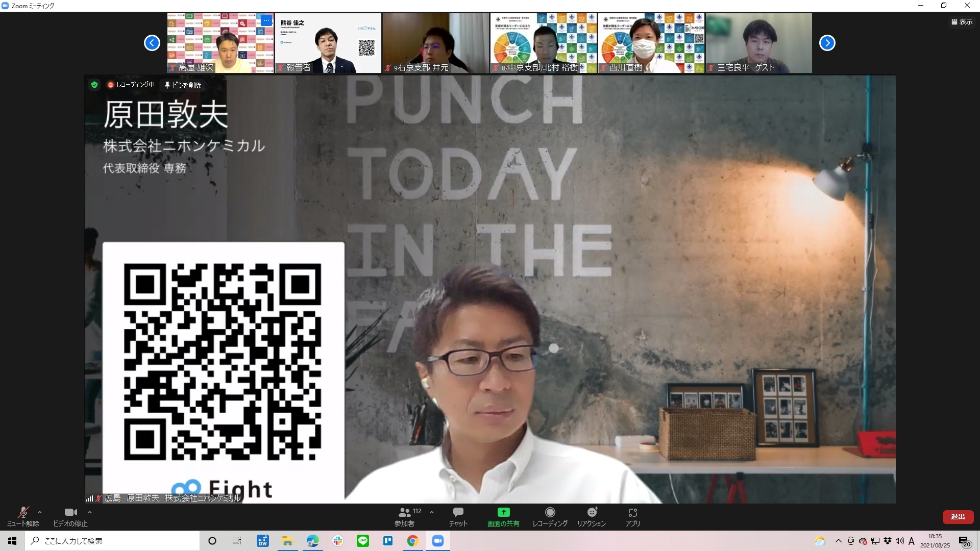Open Slack taskbar icon
The width and height of the screenshot is (980, 551).
pyautogui.click(x=337, y=541)
